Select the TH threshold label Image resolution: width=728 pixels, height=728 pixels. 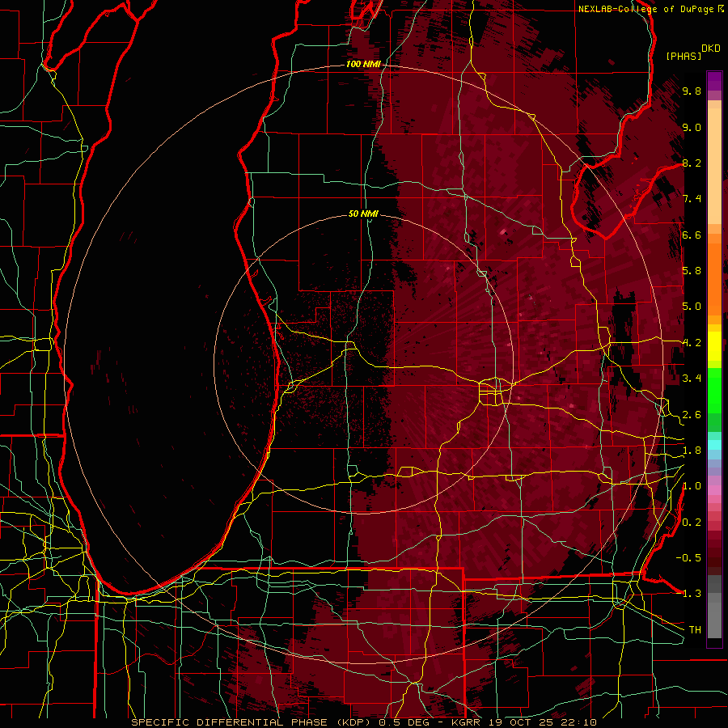[x=695, y=630]
